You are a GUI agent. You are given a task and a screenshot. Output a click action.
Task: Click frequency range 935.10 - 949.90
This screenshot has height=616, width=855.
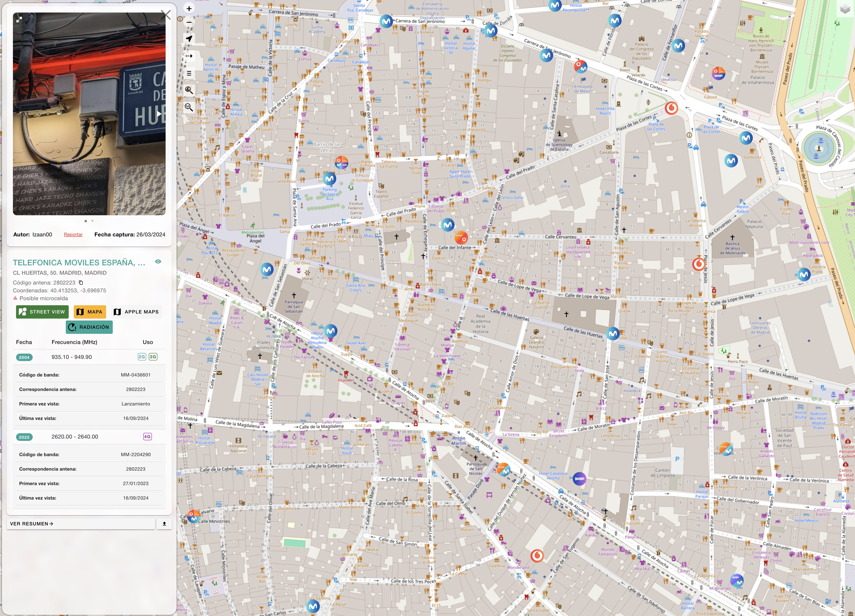click(72, 357)
